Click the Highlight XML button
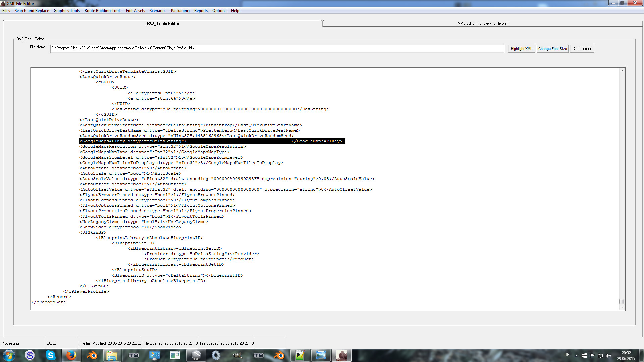 [521, 49]
